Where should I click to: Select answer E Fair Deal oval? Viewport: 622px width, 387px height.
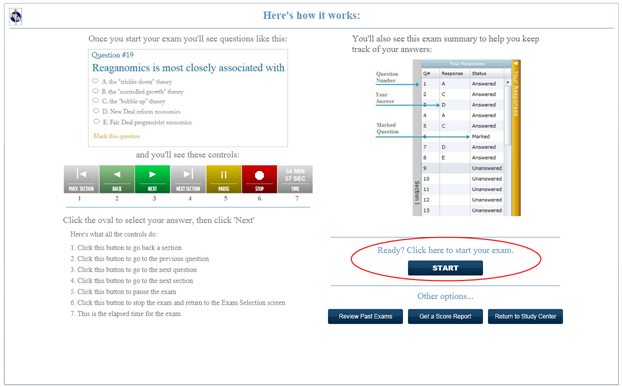pos(96,121)
